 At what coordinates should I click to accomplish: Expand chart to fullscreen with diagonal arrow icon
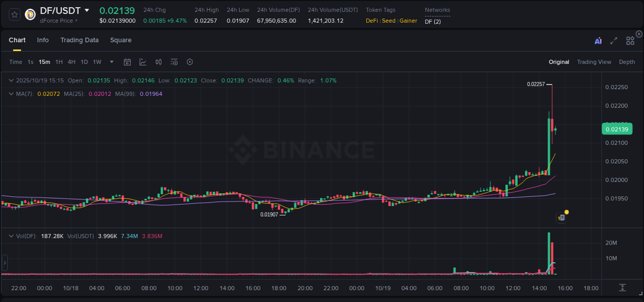(x=613, y=40)
